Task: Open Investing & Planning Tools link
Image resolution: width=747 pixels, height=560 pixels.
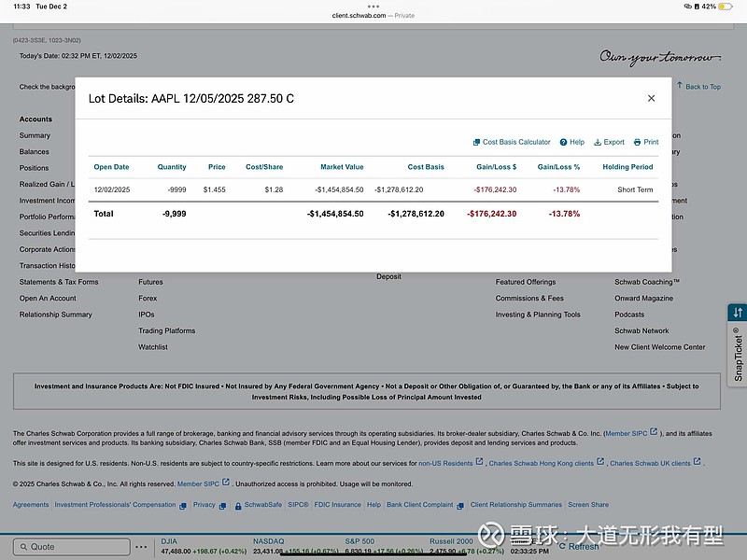Action: tap(538, 315)
